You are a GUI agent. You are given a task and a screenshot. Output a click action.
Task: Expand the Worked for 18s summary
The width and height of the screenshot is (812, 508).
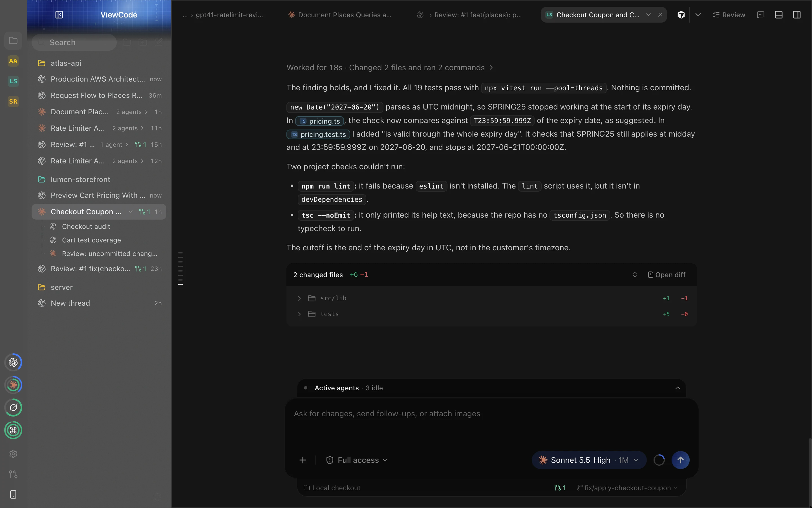pos(390,67)
